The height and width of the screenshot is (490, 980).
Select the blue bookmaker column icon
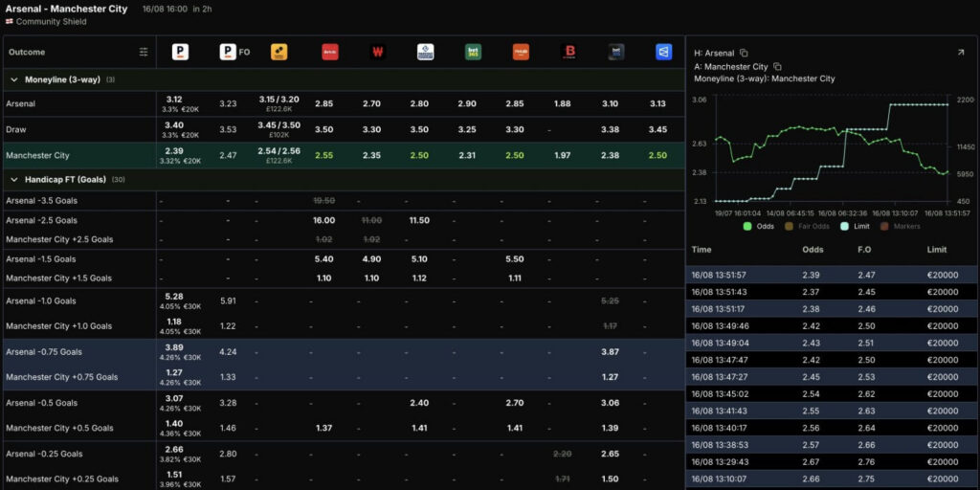tap(664, 52)
